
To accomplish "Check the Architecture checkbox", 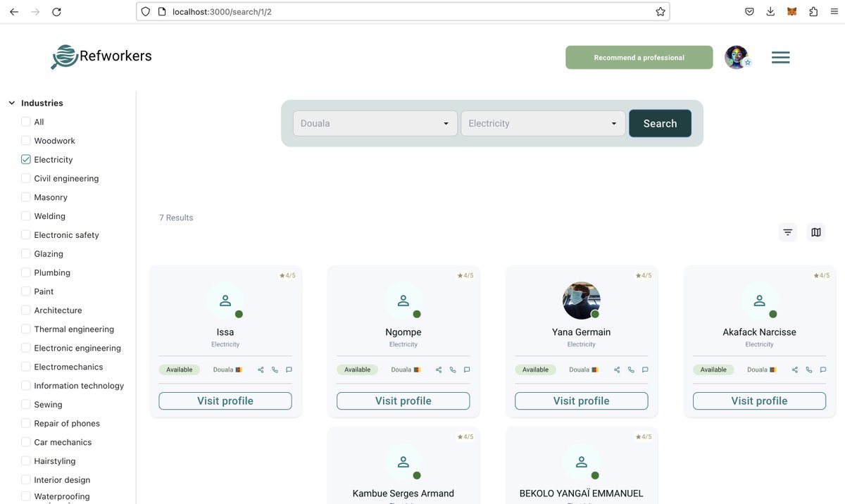I will click(x=26, y=310).
